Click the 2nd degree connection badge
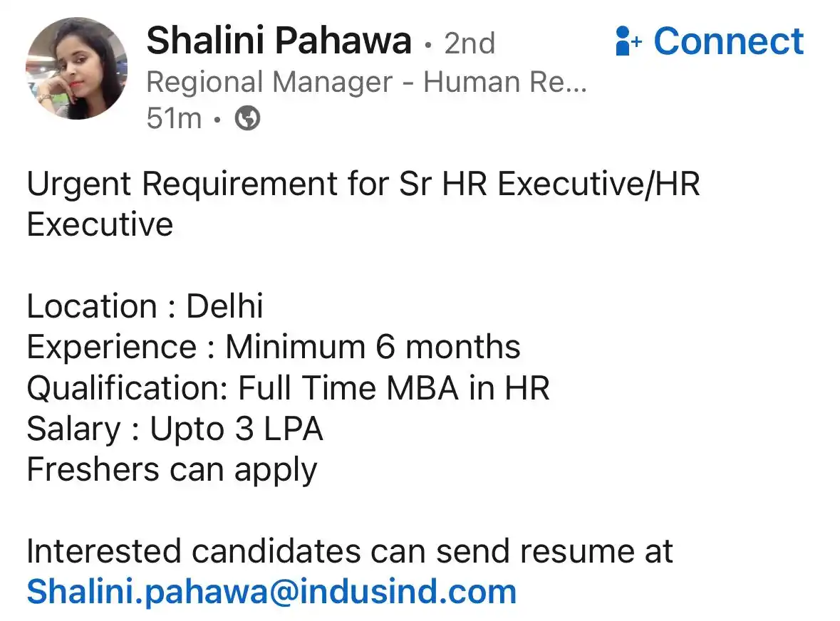Viewport: 840px width, 621px height. click(470, 43)
